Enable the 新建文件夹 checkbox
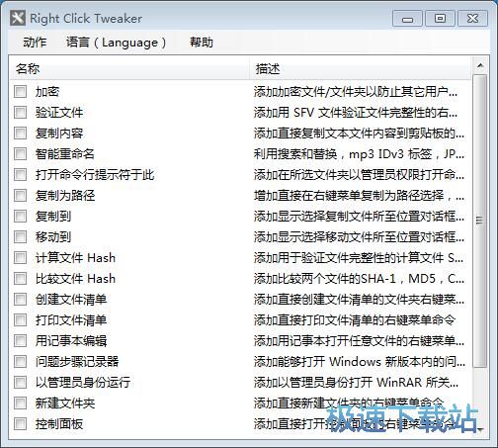 click(x=20, y=403)
